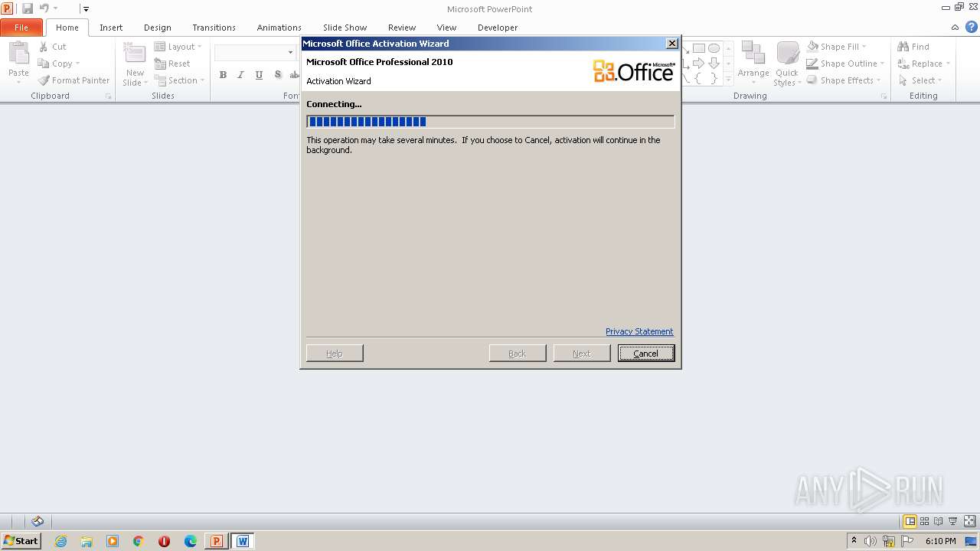Click the New Slide icon
This screenshot has height=551, width=980.
pos(135,54)
